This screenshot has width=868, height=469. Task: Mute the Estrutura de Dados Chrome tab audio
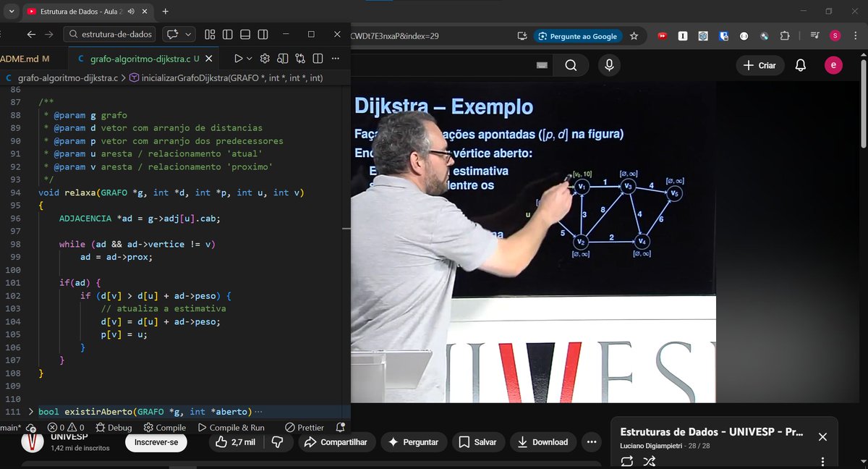pyautogui.click(x=131, y=12)
